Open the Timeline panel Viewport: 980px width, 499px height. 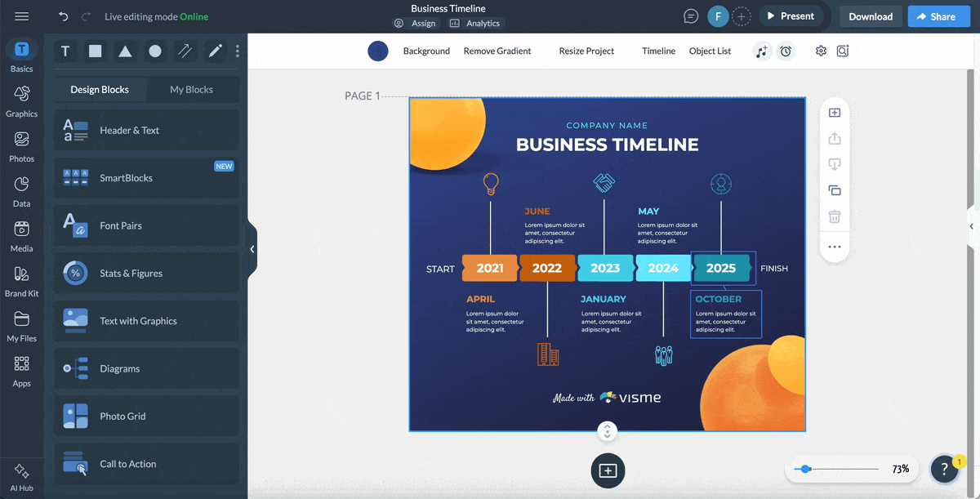pos(658,51)
